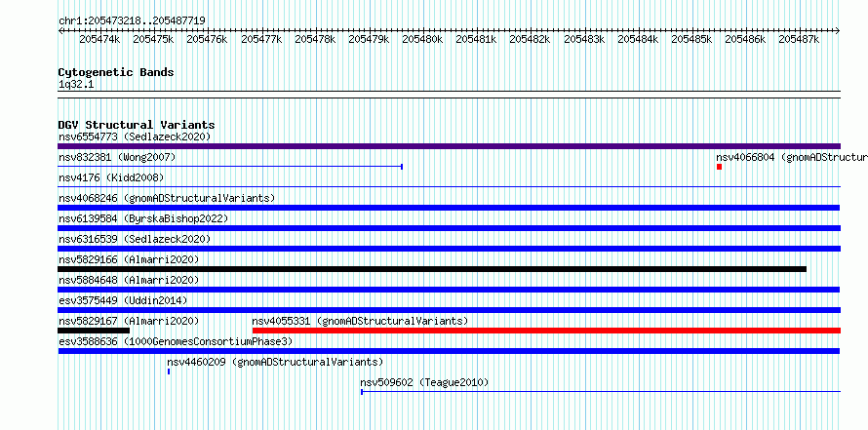This screenshot has height=430, width=868.
Task: Open nsv4176 (Kidd2008) label
Action: [111, 177]
